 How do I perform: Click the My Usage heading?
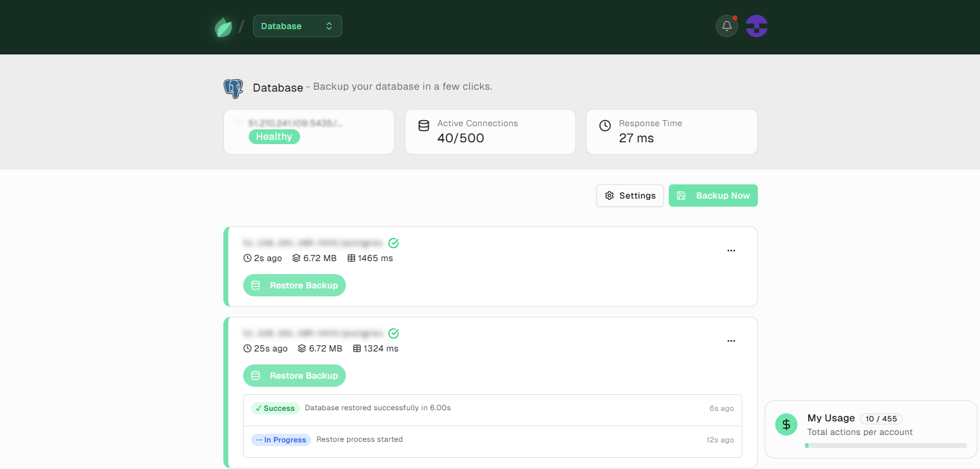(831, 418)
